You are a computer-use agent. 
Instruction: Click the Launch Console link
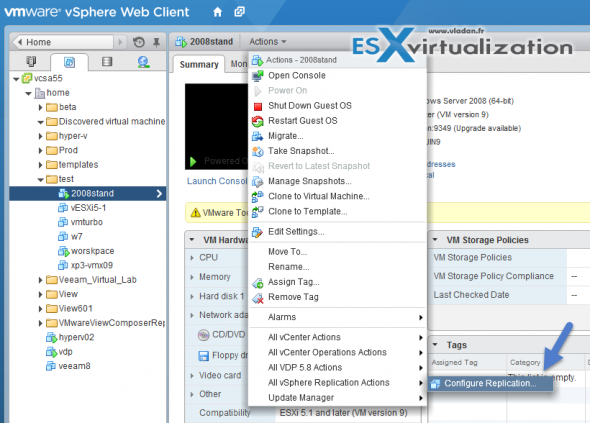[x=217, y=181]
